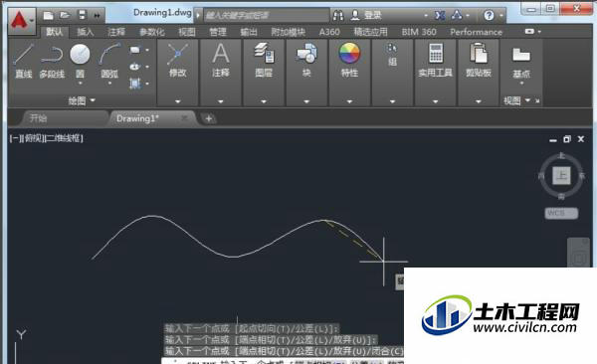
Task: Click the New file icon in quick access toolbar
Action: pos(48,15)
